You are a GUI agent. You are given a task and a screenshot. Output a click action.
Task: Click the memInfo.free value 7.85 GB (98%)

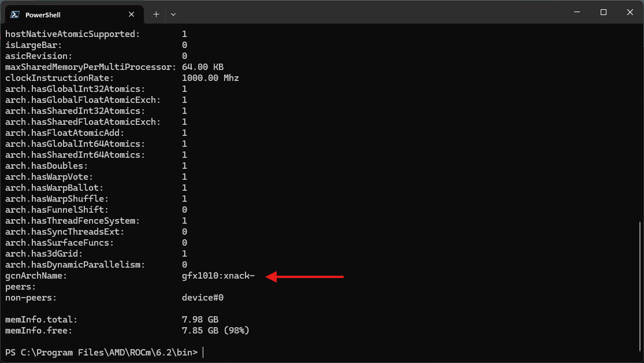215,331
